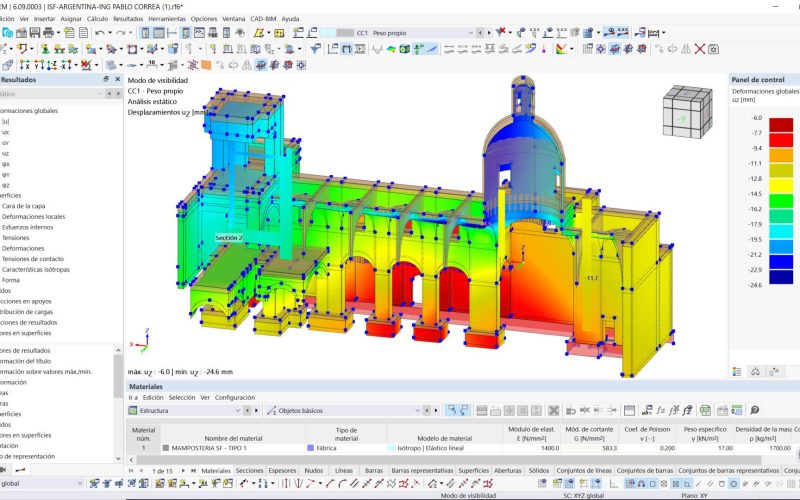The height and width of the screenshot is (500, 800).
Task: Toggle the deformation display button with green arrows
Action: (x=418, y=49)
